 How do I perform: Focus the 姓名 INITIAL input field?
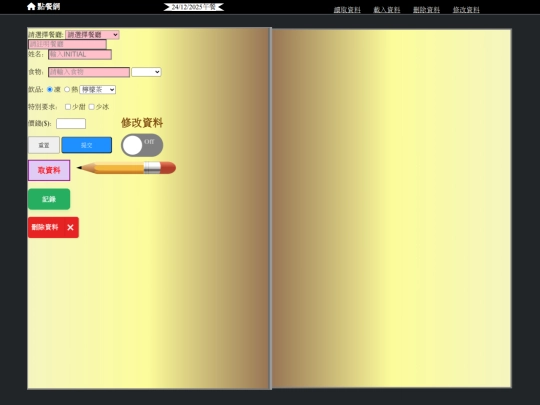(80, 54)
